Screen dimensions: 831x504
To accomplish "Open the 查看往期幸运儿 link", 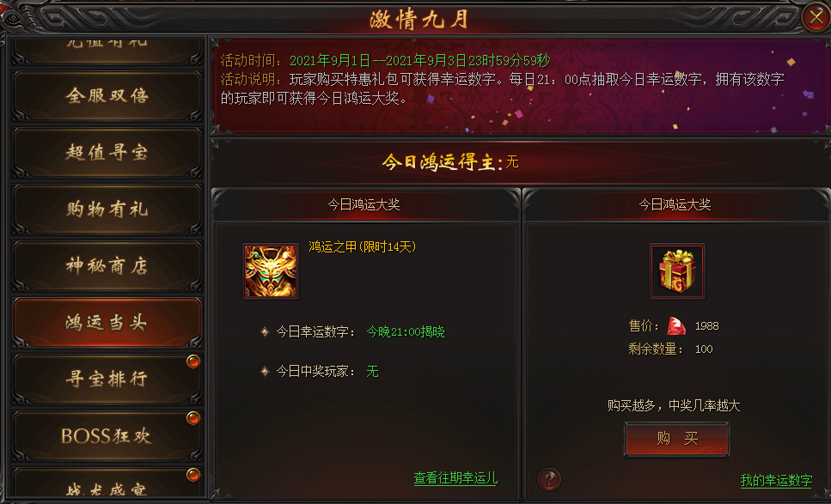I will pyautogui.click(x=455, y=478).
